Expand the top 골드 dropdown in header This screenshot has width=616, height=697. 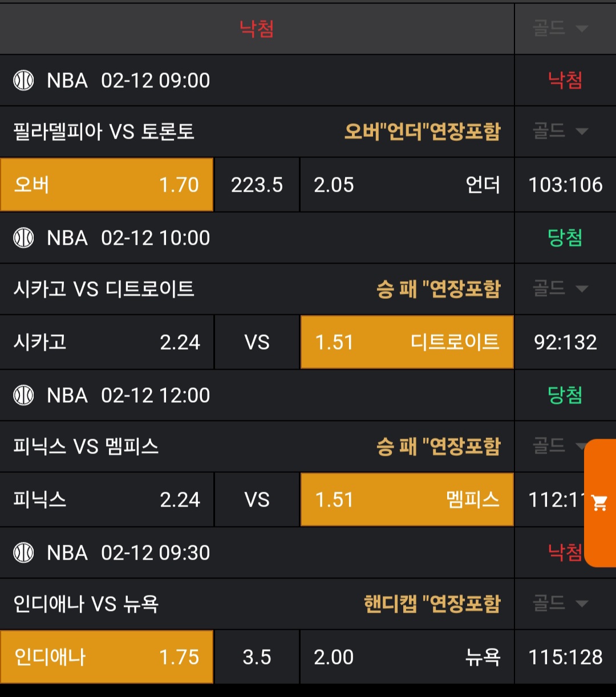(x=560, y=28)
